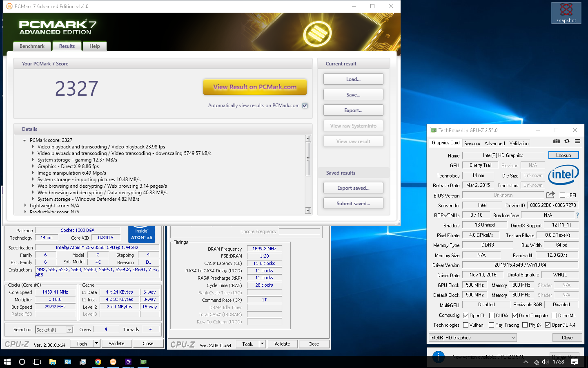Screen dimensions: 588x368
Task: Click the PCMark 7 title bar app icon
Action: pyautogui.click(x=9, y=6)
